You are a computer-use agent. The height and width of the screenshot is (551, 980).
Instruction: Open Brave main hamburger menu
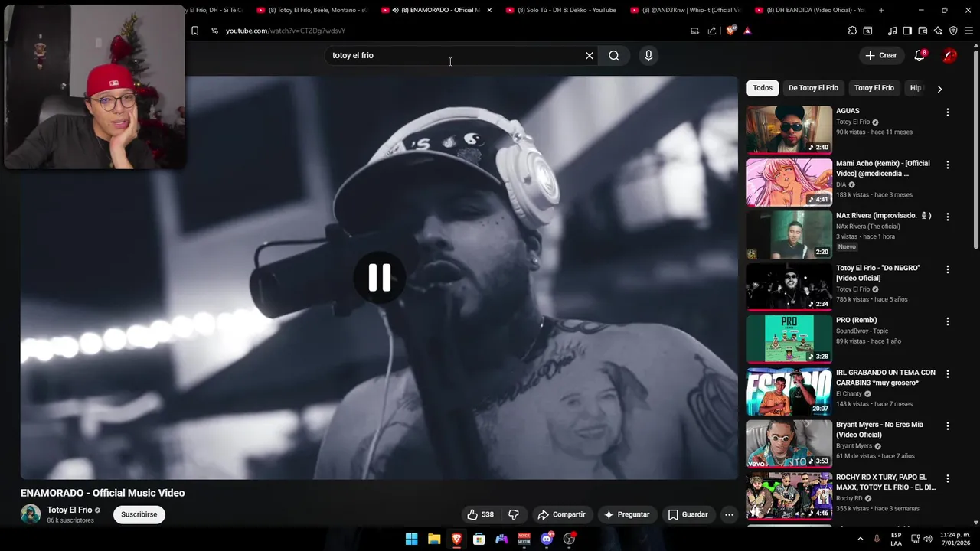click(969, 31)
